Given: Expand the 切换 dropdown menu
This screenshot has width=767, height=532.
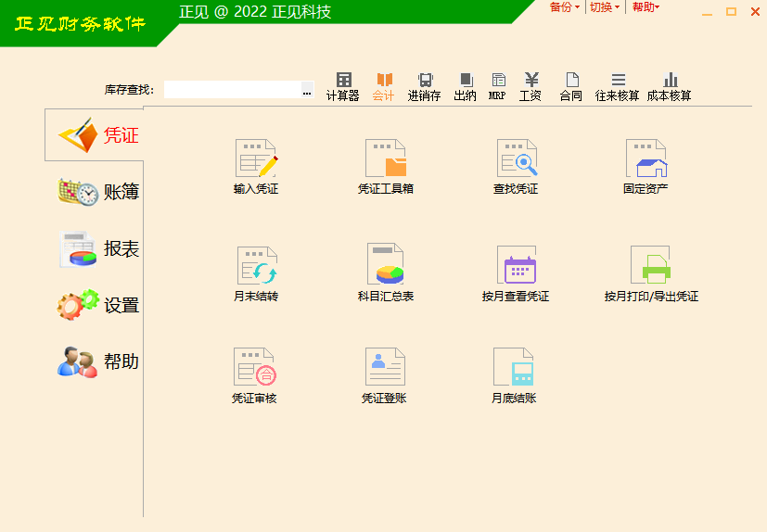Looking at the screenshot, I should 605,7.
